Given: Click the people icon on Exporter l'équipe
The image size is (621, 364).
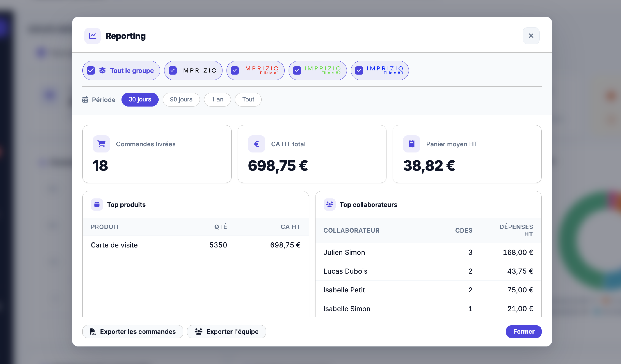Looking at the screenshot, I should click(199, 332).
